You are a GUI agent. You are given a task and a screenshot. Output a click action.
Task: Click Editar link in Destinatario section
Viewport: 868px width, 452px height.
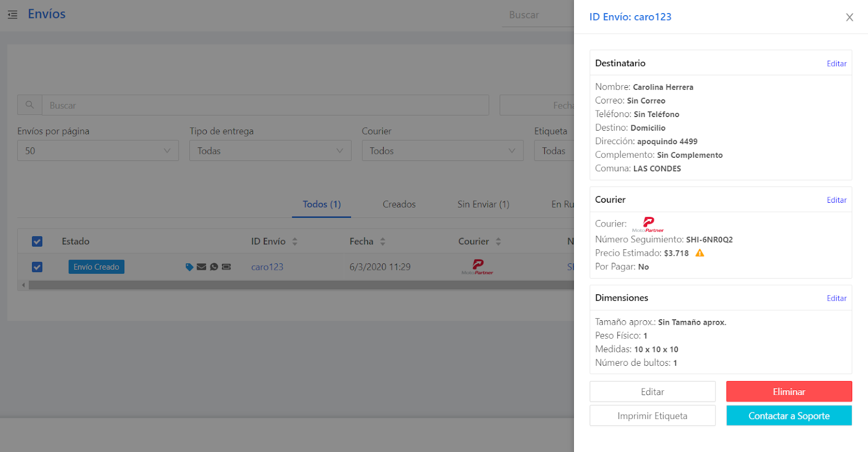(836, 63)
